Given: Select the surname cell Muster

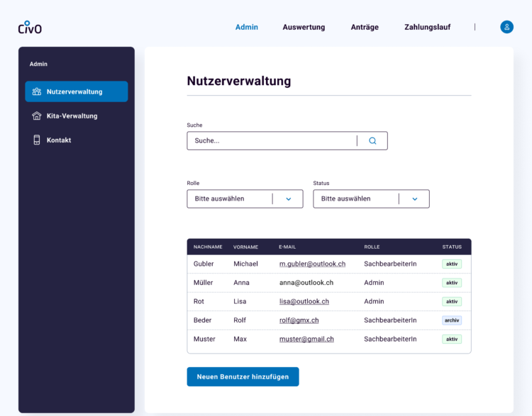Looking at the screenshot, I should tap(204, 339).
